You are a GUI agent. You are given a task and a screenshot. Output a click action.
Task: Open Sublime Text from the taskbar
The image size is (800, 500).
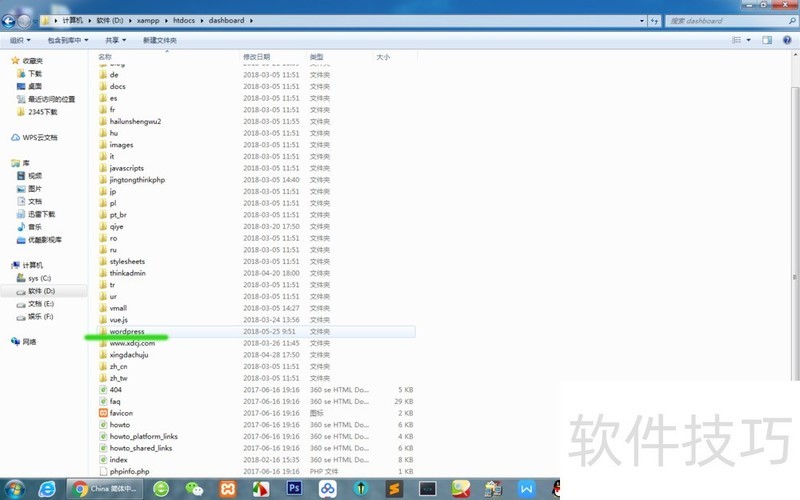point(394,489)
